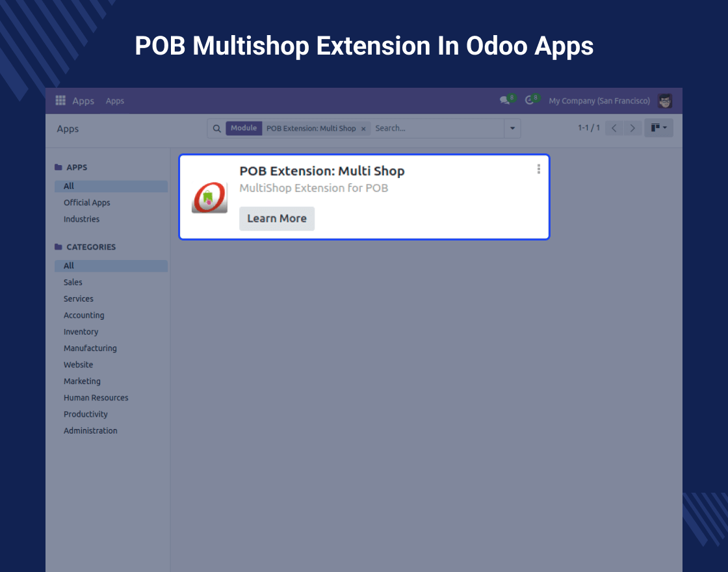This screenshot has width=728, height=572.
Task: Select All under CATEGORIES
Action: point(111,266)
